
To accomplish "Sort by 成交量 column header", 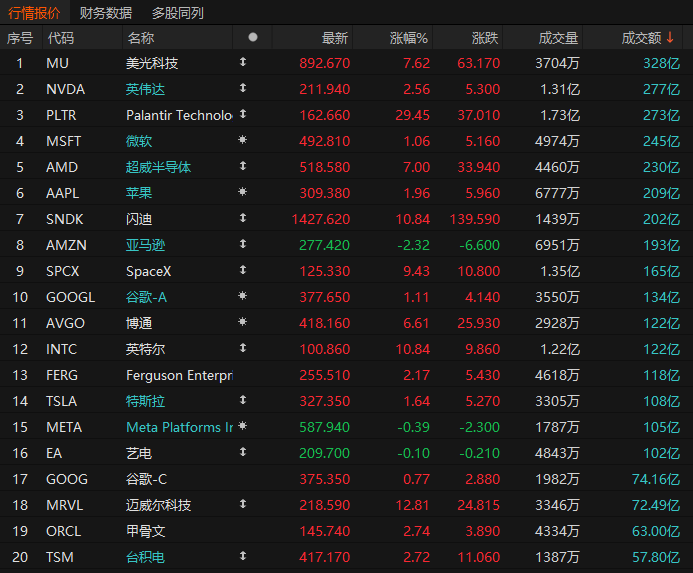I will coord(558,38).
